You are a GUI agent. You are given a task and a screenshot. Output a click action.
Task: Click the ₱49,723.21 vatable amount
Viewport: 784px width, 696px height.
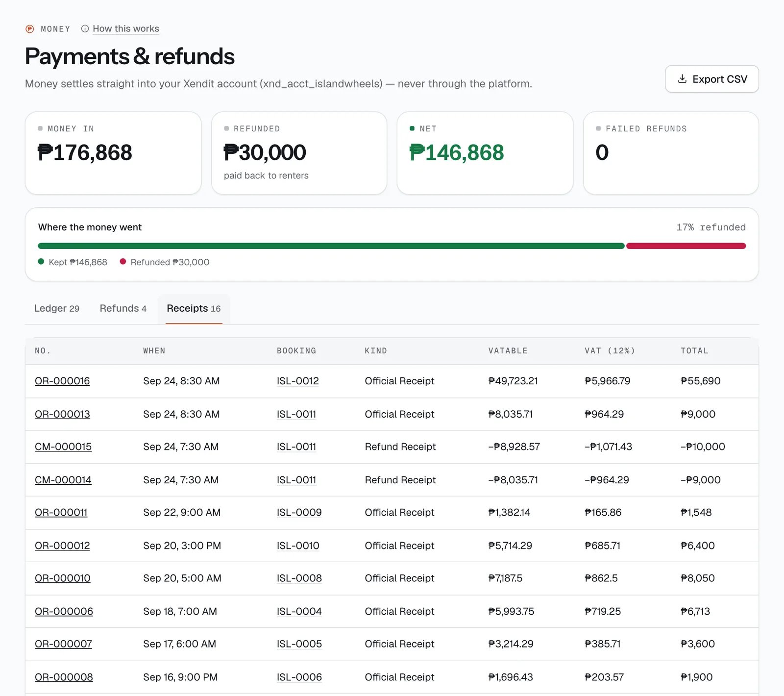[513, 381]
